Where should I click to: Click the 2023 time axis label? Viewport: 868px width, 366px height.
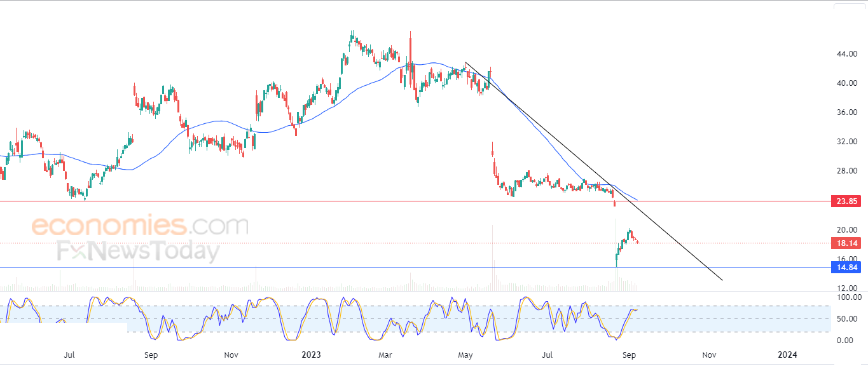point(311,355)
